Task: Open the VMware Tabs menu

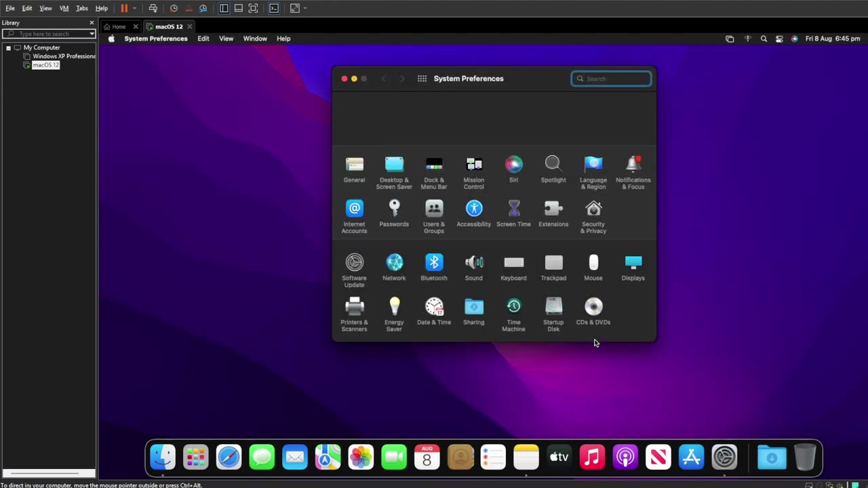Action: click(82, 8)
